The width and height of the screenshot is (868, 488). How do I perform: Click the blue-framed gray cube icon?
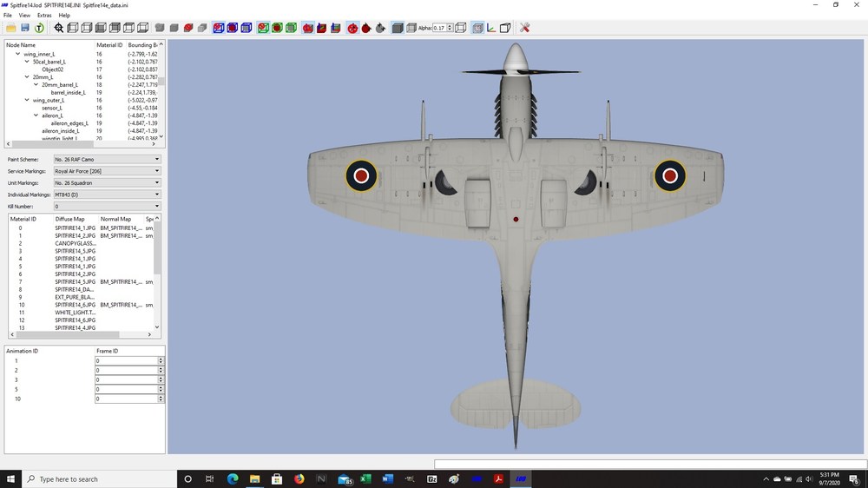(247, 28)
